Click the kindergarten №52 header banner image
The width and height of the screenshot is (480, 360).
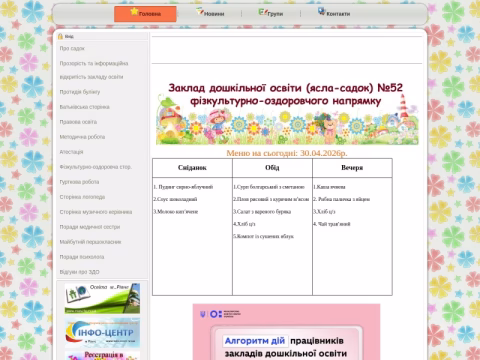pyautogui.click(x=287, y=113)
